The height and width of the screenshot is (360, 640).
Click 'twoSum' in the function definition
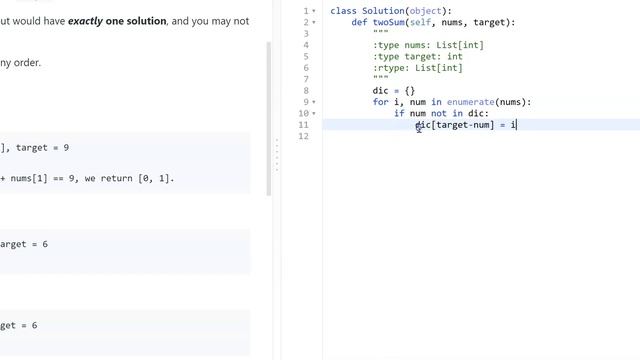click(388, 22)
